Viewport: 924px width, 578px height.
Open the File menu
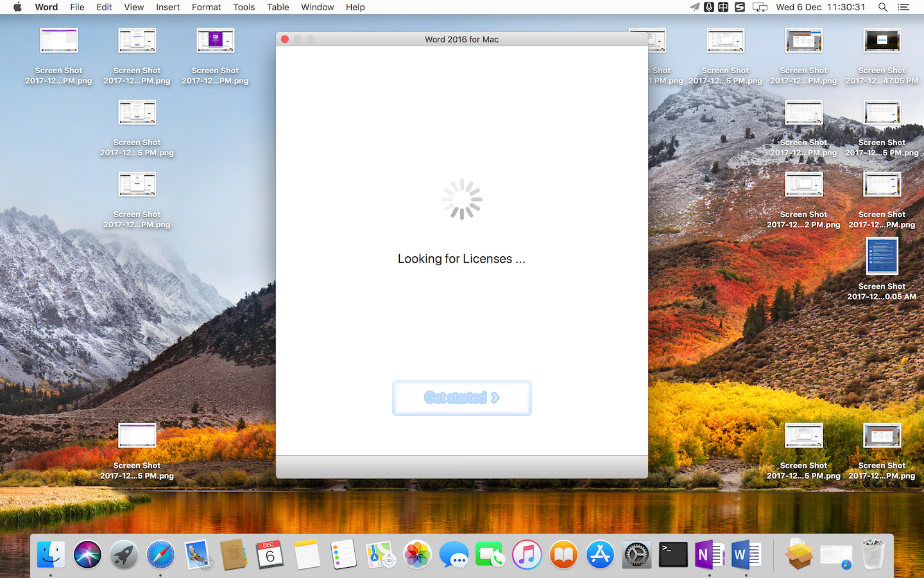pos(77,7)
